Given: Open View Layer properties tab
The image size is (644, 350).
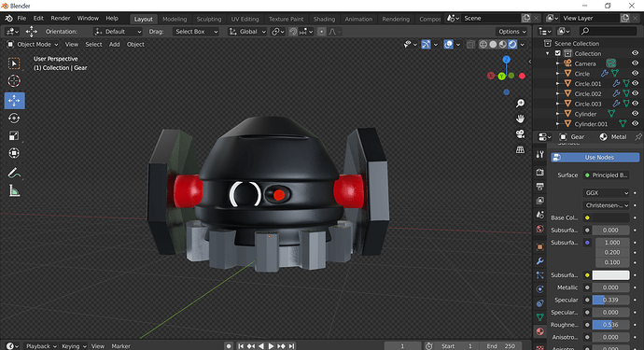Looking at the screenshot, I should point(540,201).
